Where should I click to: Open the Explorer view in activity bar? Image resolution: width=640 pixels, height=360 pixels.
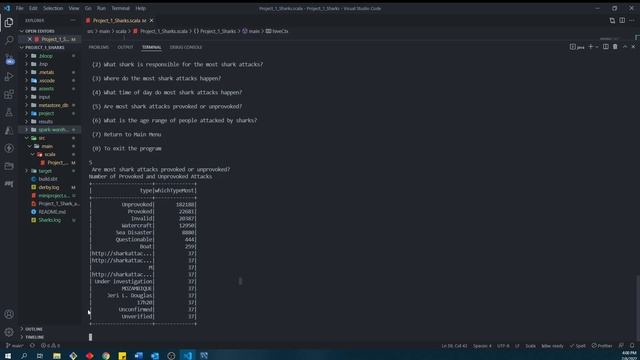coord(9,23)
